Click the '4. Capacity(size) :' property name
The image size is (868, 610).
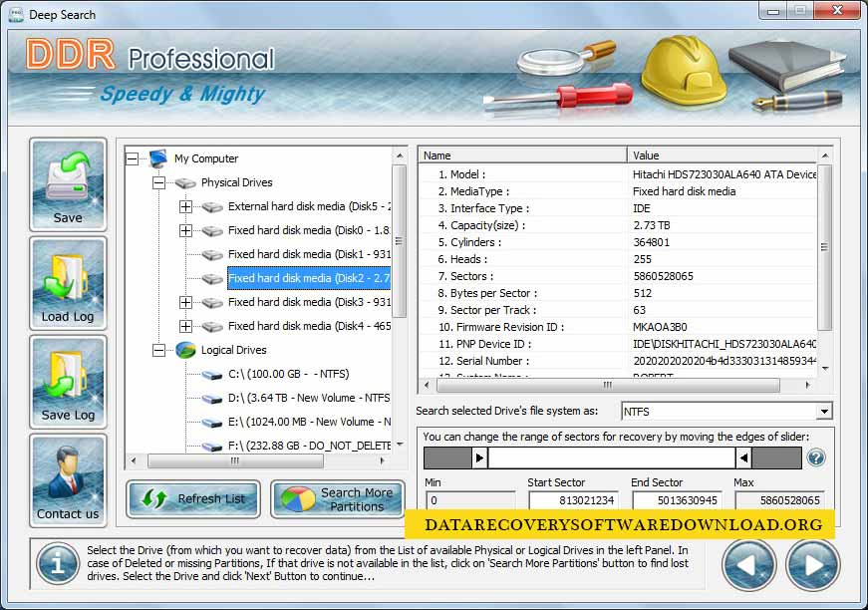click(x=481, y=225)
